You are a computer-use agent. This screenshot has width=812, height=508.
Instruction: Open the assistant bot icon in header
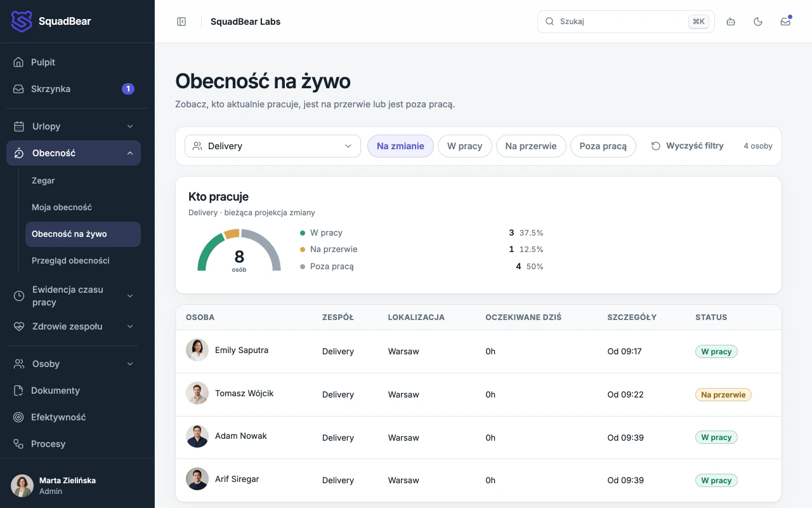click(x=731, y=22)
